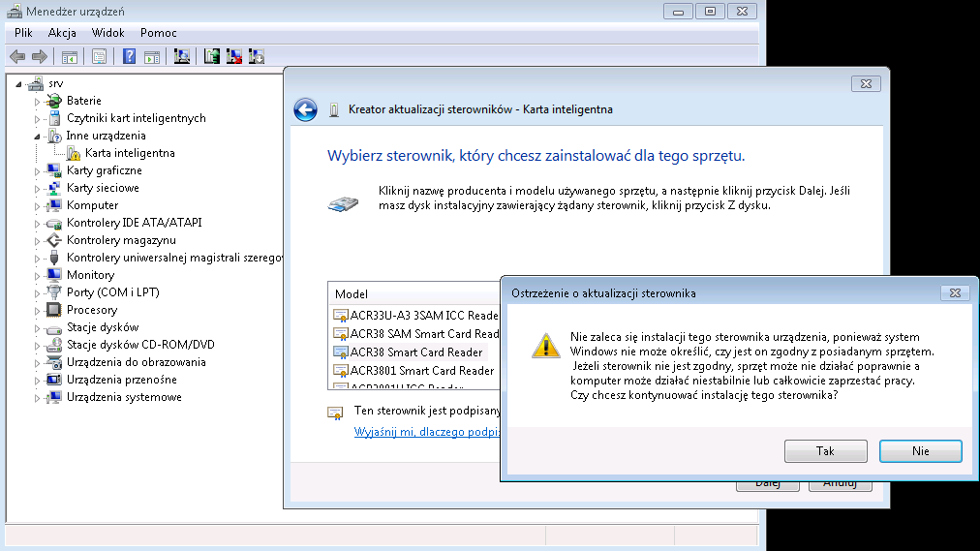Collapse the Inne urządzenia node
The height and width of the screenshot is (551, 980).
[x=37, y=137]
